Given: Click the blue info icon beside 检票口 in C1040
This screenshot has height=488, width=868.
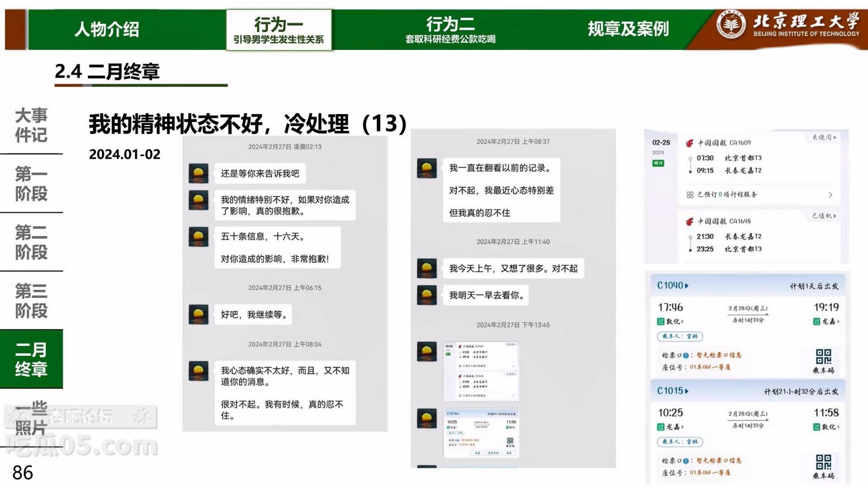Looking at the screenshot, I should click(685, 356).
